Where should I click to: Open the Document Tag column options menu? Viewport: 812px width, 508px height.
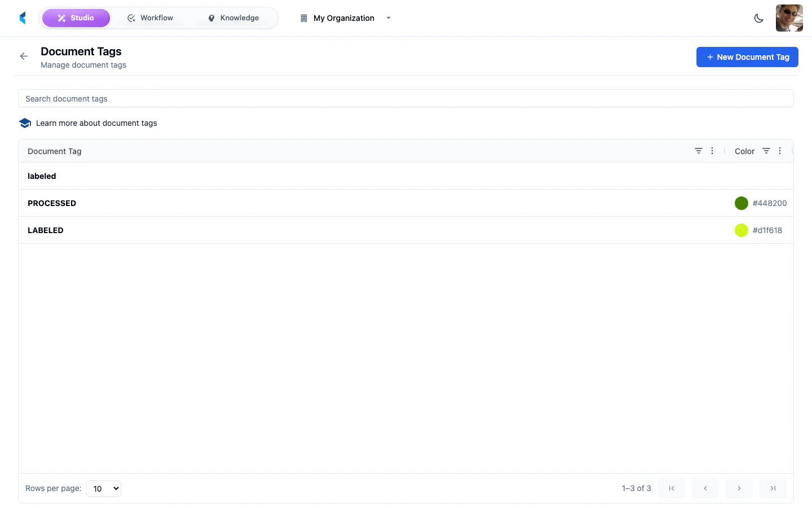pyautogui.click(x=712, y=151)
